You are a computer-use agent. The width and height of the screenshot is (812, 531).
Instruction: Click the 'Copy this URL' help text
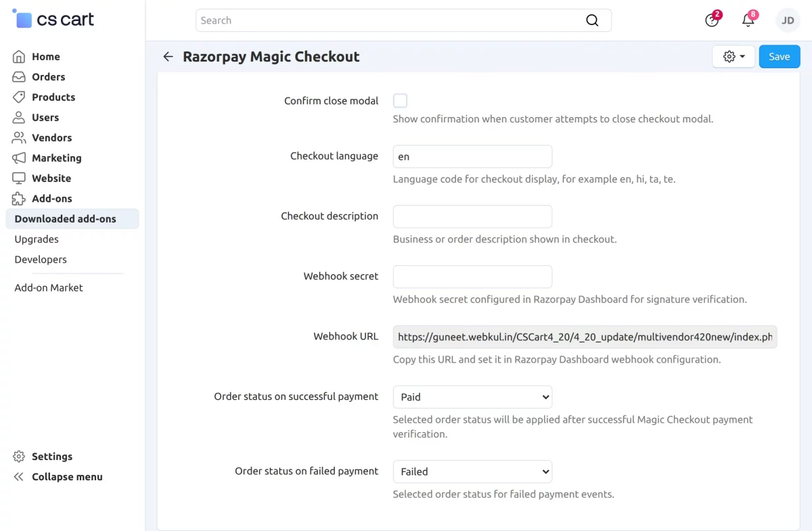point(557,360)
